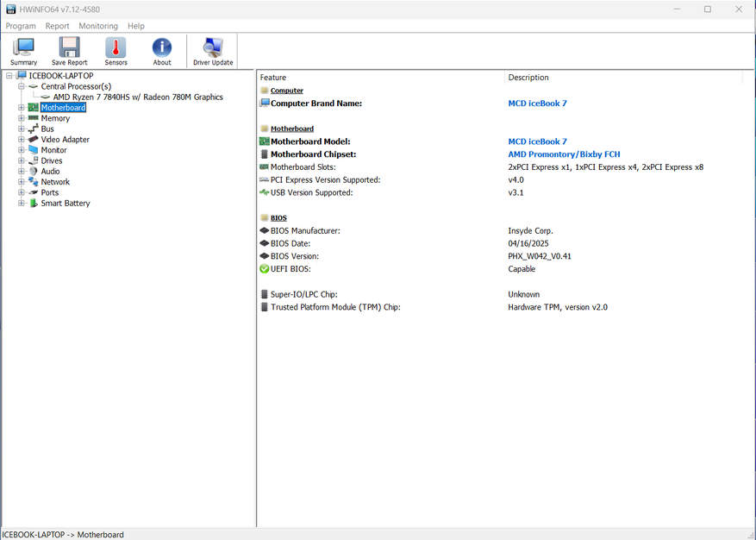Click the MCD iceBook 7 motherboard model link

tap(537, 141)
